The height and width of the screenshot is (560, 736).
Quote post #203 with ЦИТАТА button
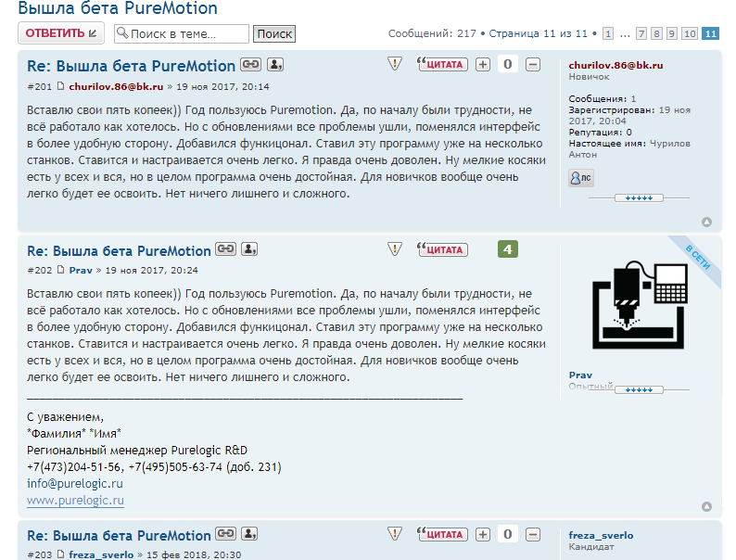point(442,534)
